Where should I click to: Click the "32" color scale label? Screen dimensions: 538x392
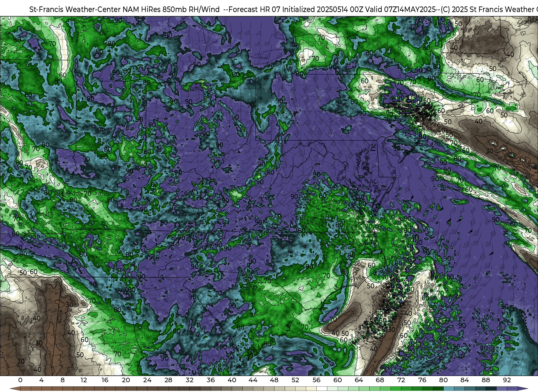189,380
